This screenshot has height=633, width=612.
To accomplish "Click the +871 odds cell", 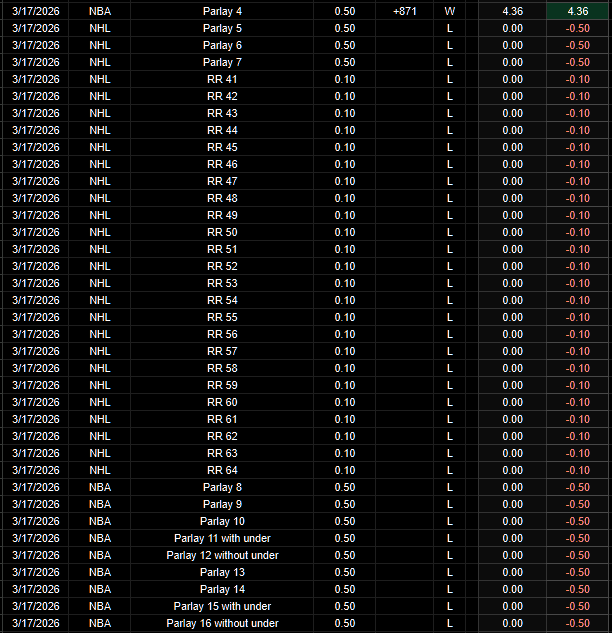I will point(405,11).
